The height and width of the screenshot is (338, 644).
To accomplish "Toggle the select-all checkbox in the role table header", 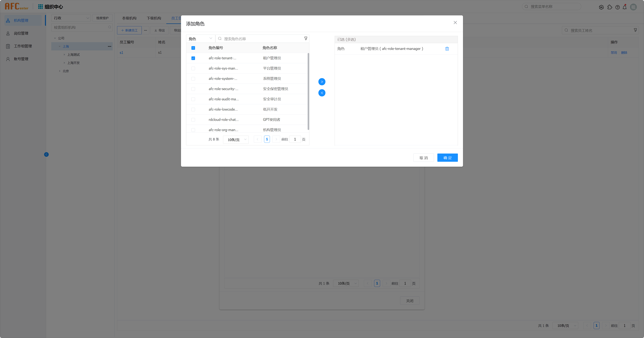I will (193, 48).
